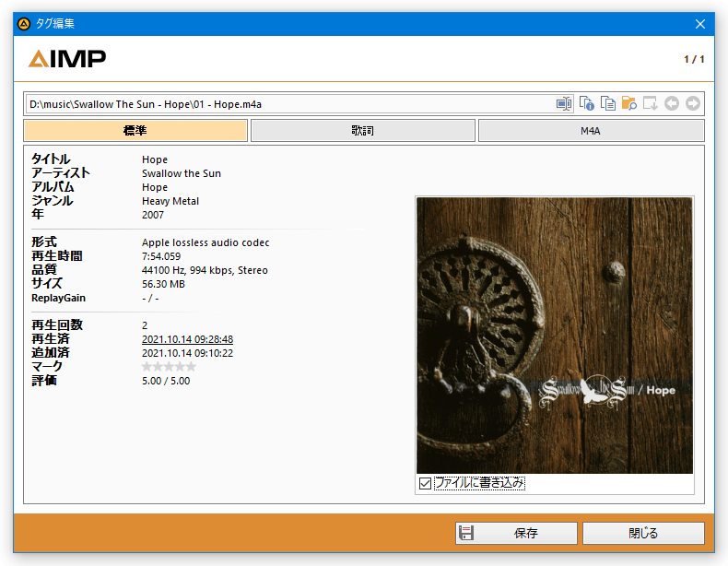The image size is (728, 566).
Task: Click the folder with magnifier icon
Action: click(629, 103)
